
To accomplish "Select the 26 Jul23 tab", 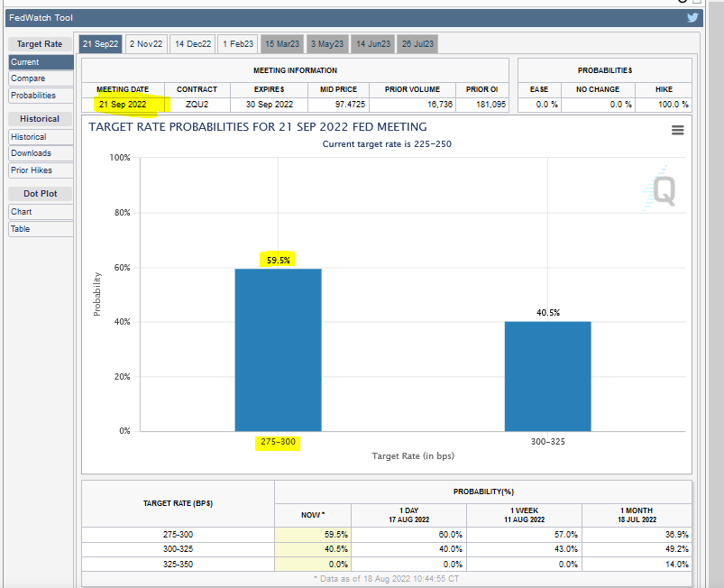I will point(417,44).
